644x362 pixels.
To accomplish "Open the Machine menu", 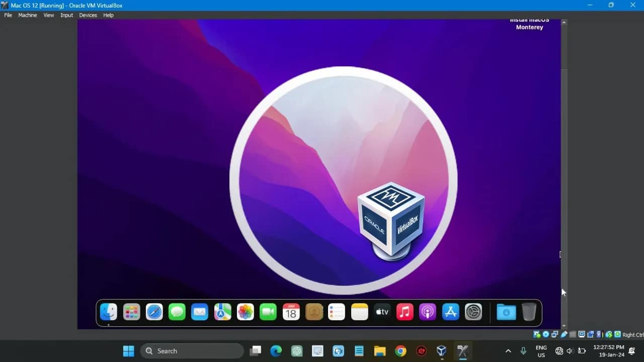I will coord(28,15).
